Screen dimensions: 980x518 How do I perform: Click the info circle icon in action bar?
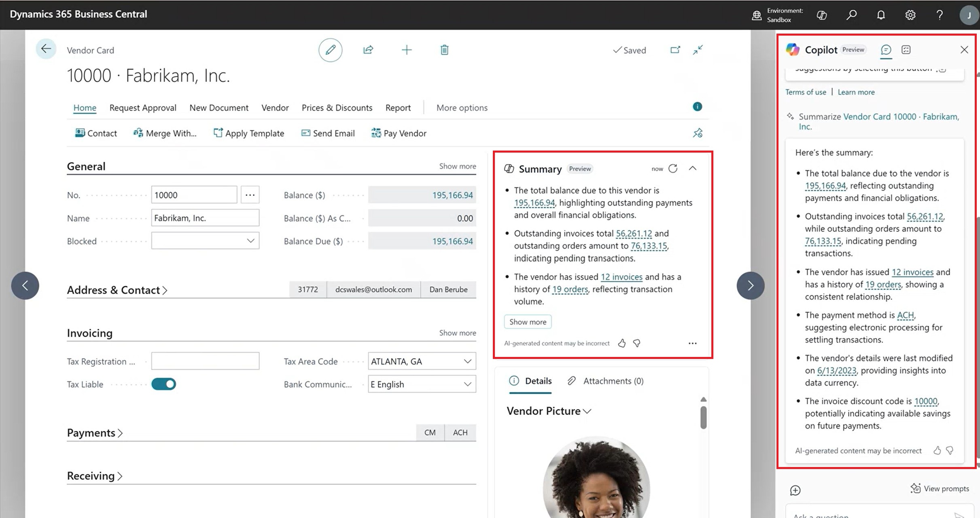point(697,106)
